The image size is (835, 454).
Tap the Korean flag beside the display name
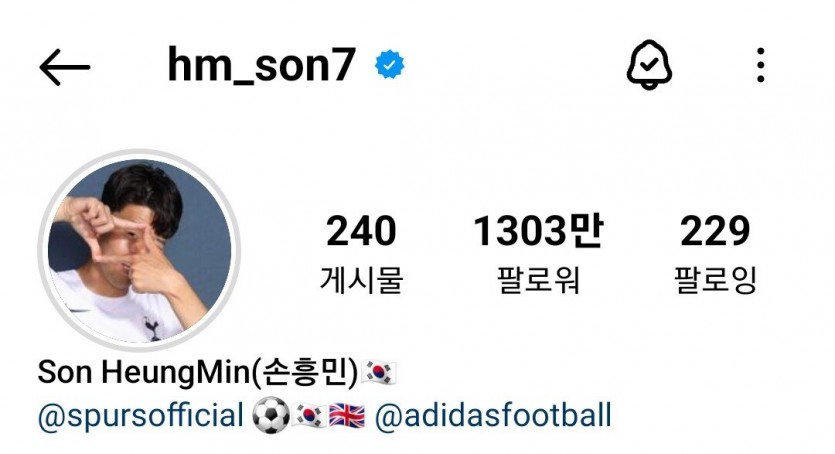pos(379,372)
